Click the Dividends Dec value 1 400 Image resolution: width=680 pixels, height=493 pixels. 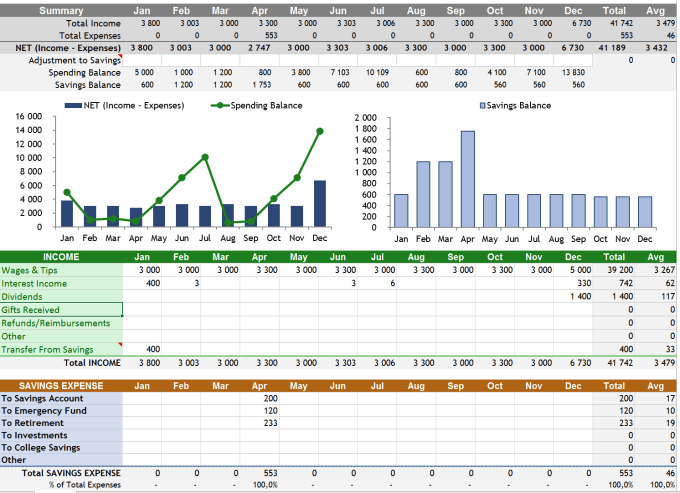click(580, 297)
